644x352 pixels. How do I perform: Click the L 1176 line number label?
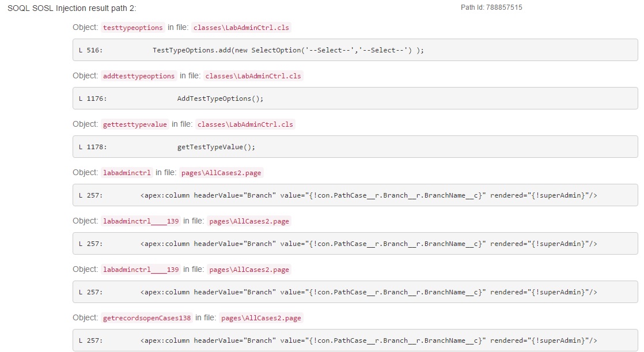coord(93,99)
